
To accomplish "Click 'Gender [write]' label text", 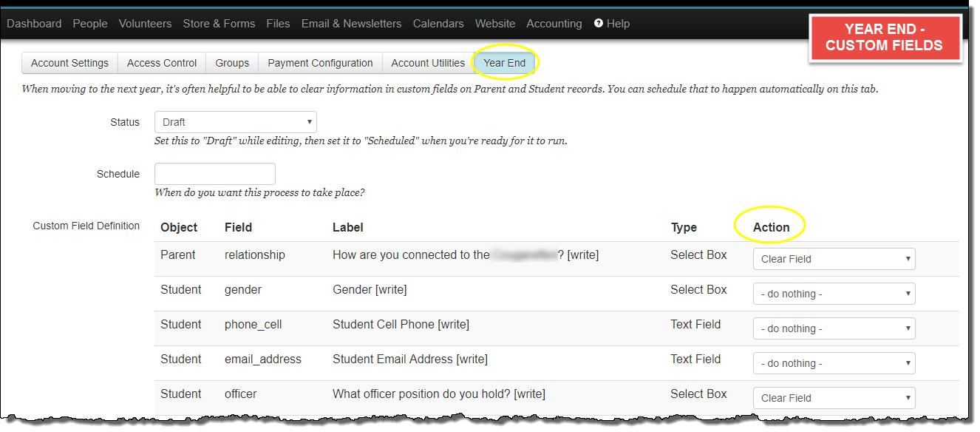I will [370, 289].
